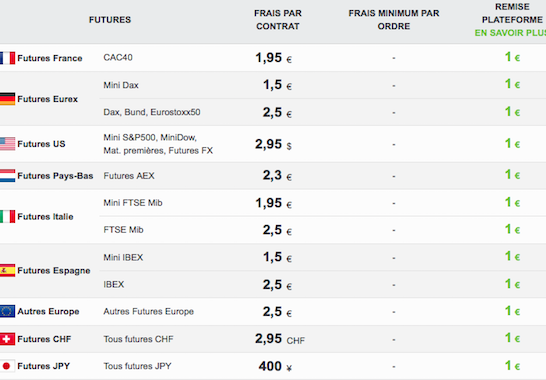The height and width of the screenshot is (380, 546).
Task: Click the 2,5 € fee for IBEX
Action: tap(277, 285)
